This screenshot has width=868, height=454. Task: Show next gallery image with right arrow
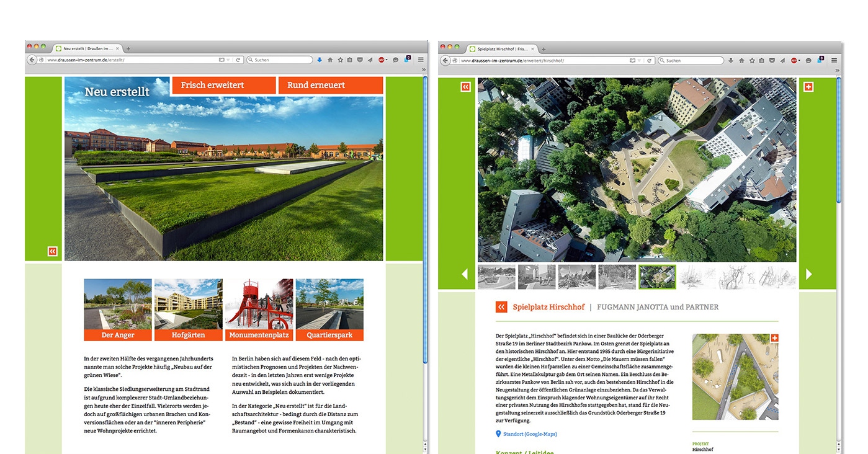coord(808,274)
